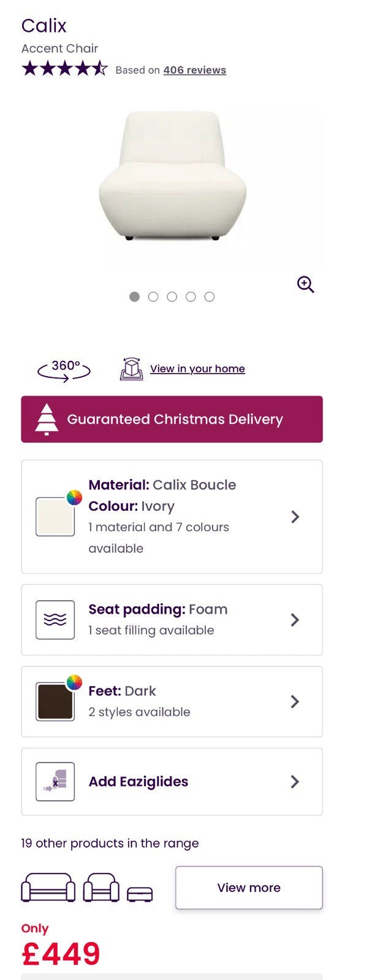Image resolution: width=383 pixels, height=980 pixels.
Task: Select the armchair icon in range
Action: [101, 888]
